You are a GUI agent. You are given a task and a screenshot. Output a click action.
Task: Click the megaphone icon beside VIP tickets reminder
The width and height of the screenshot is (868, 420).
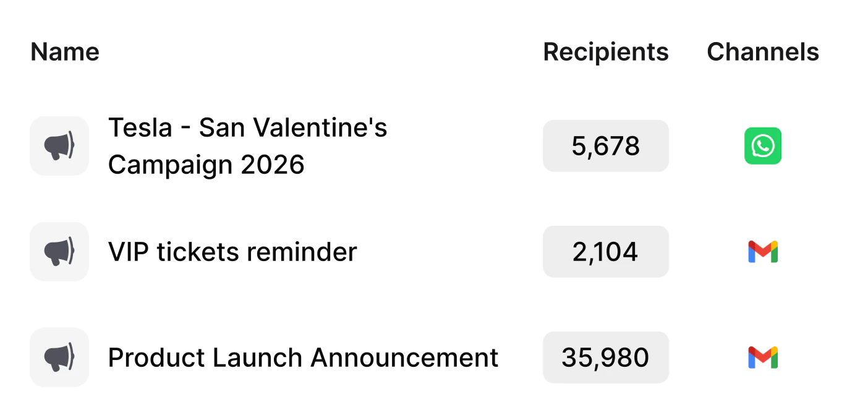[59, 251]
